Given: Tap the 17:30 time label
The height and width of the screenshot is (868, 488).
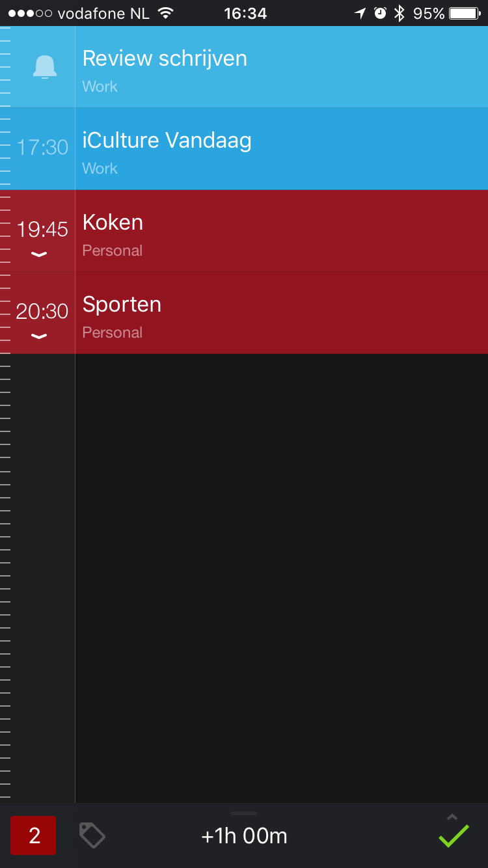Looking at the screenshot, I should click(x=42, y=147).
